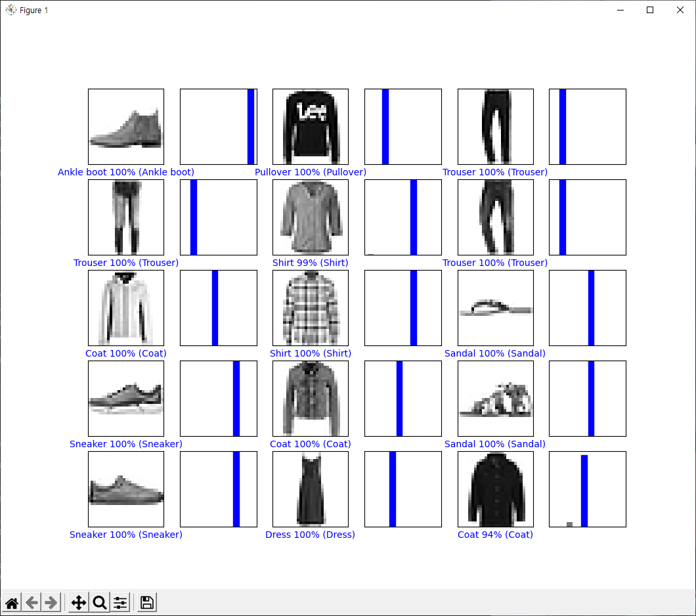Close the Figure 1 window
This screenshot has width=696, height=616.
680,10
